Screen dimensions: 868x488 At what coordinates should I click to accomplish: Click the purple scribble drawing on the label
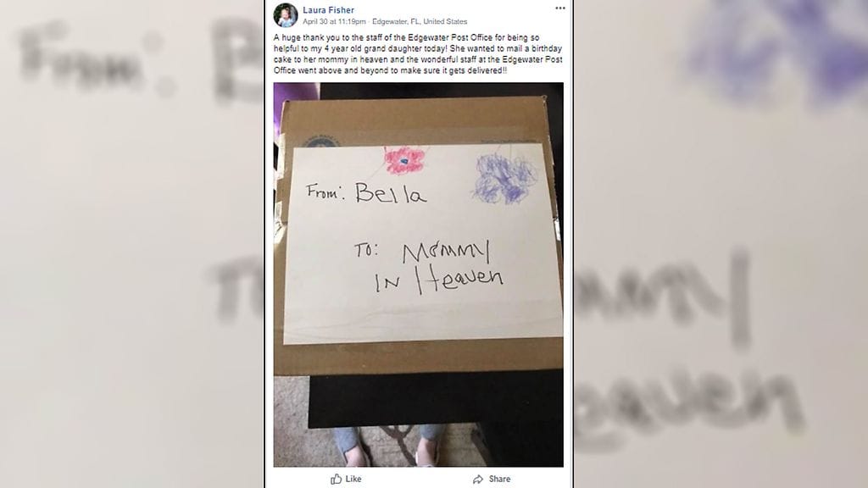pos(504,176)
